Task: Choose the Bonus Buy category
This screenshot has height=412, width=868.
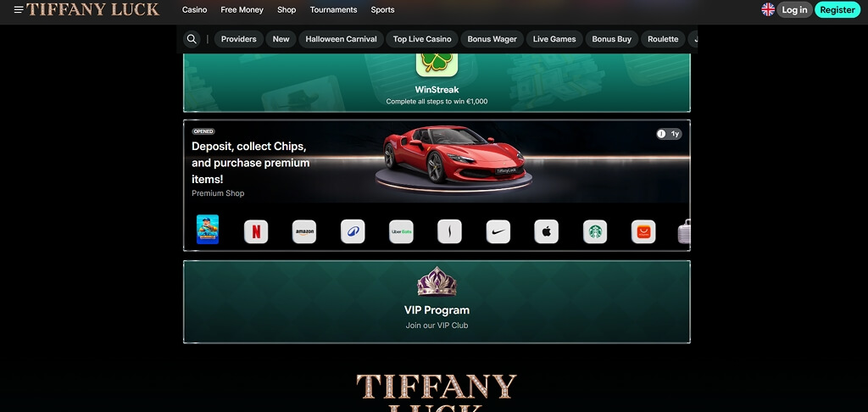Action: pyautogui.click(x=612, y=39)
